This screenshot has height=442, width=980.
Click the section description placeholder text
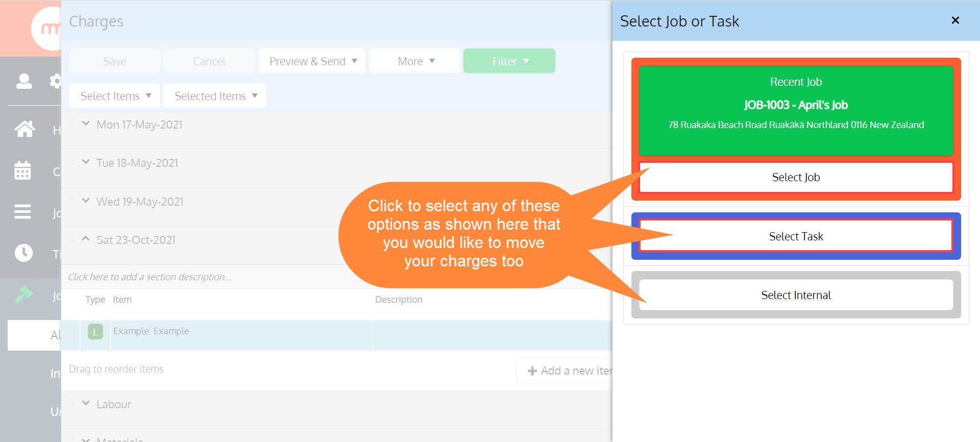click(150, 277)
